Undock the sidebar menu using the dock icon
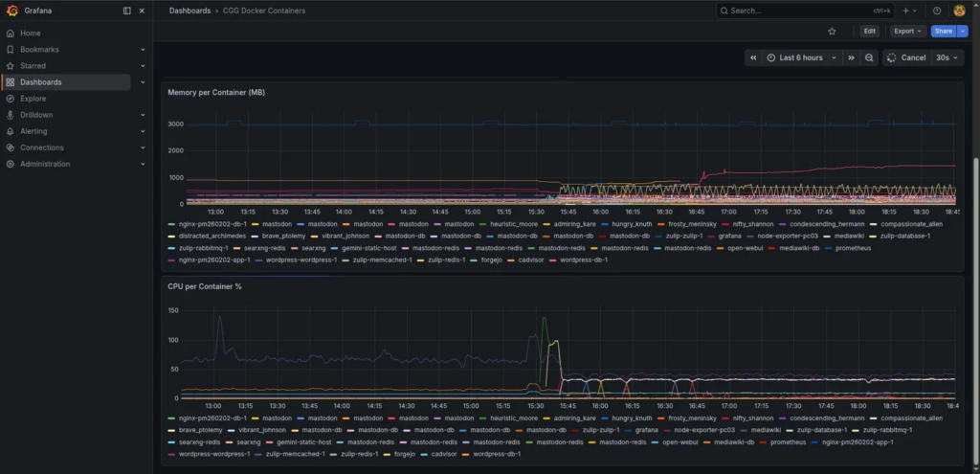 pyautogui.click(x=127, y=11)
